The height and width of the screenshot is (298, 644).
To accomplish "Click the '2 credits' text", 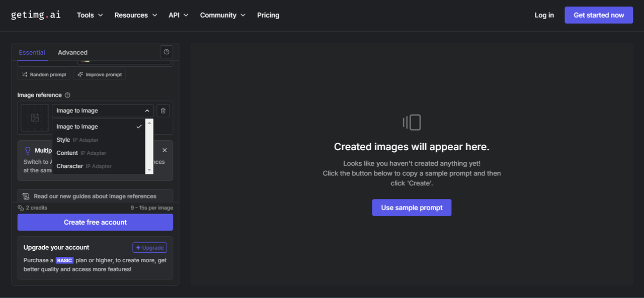I will tap(37, 208).
